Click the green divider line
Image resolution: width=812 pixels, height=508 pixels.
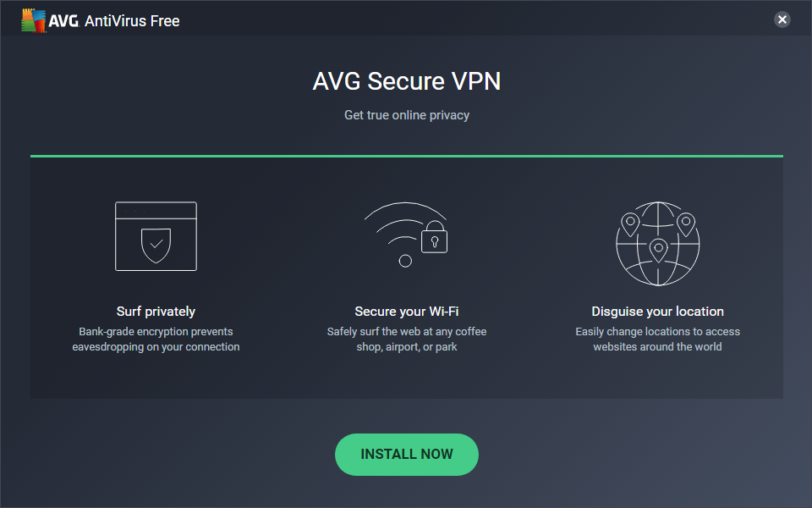[407, 156]
